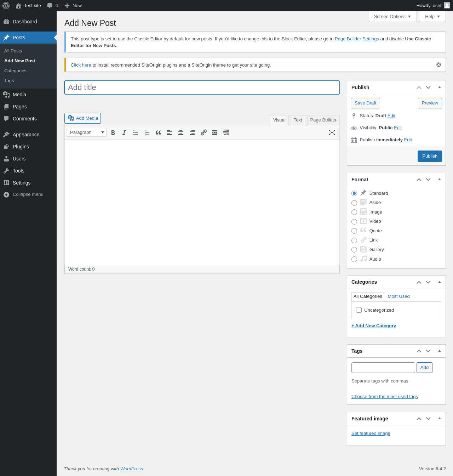Screen dimensions: 453x476
Task: Check the Uncategorized category box
Action: coord(359,310)
